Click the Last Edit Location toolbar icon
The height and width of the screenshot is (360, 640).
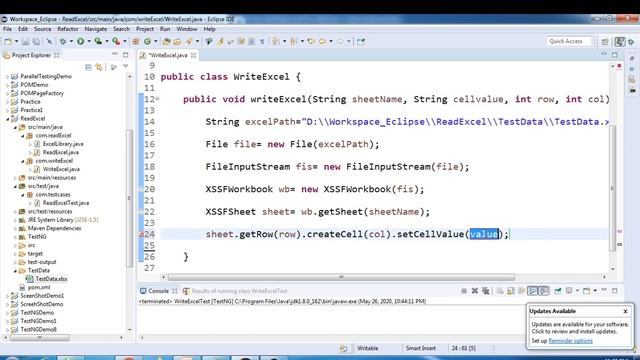(311, 41)
